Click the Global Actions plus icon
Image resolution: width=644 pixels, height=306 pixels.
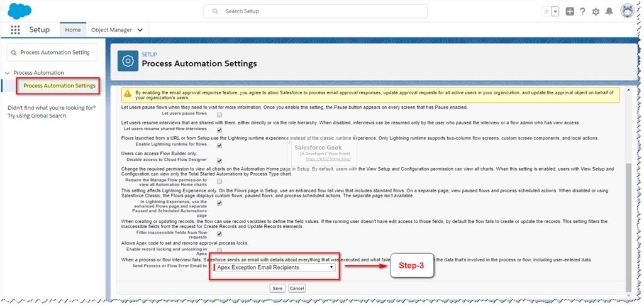point(570,11)
